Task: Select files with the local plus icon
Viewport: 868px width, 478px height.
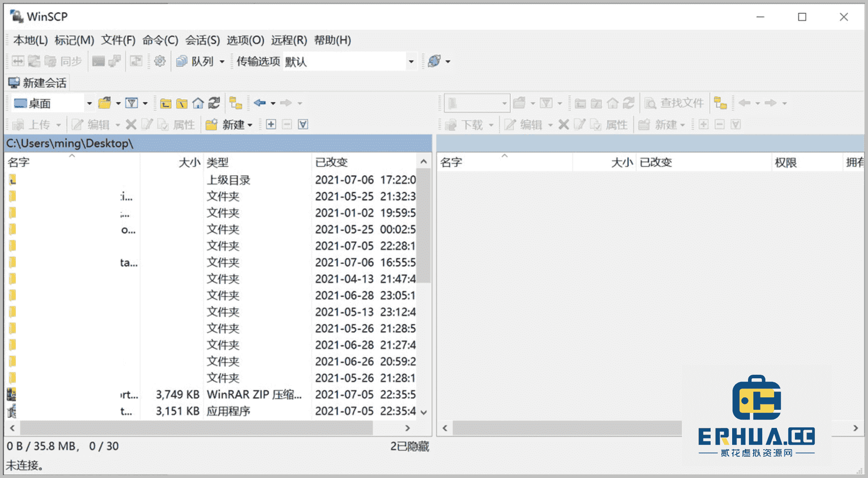Action: (x=271, y=124)
